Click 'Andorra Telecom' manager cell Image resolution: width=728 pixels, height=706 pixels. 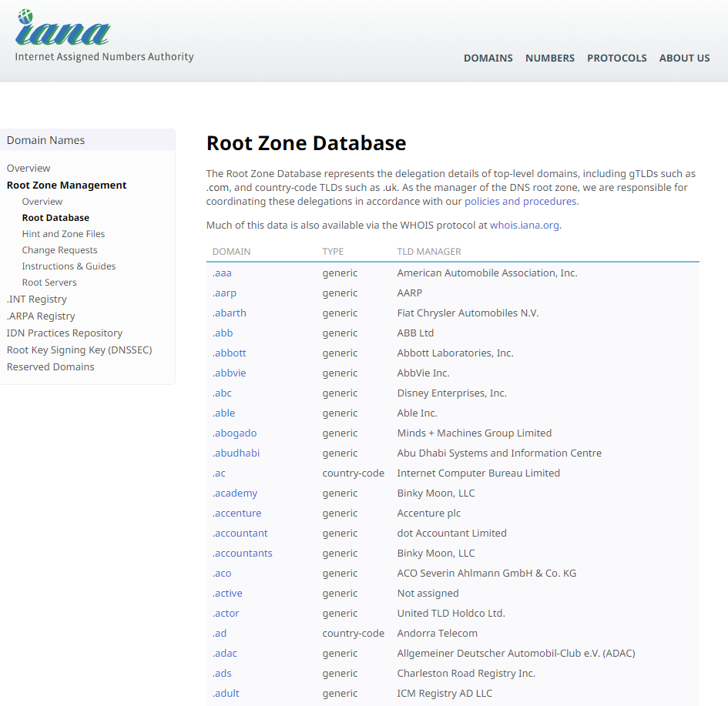click(437, 633)
